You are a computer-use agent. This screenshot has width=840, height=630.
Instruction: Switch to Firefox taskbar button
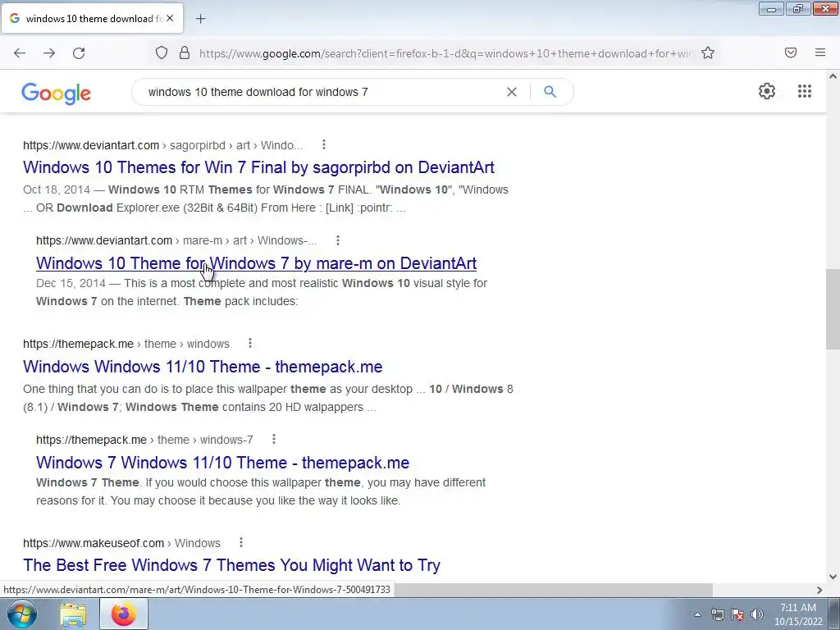point(124,614)
